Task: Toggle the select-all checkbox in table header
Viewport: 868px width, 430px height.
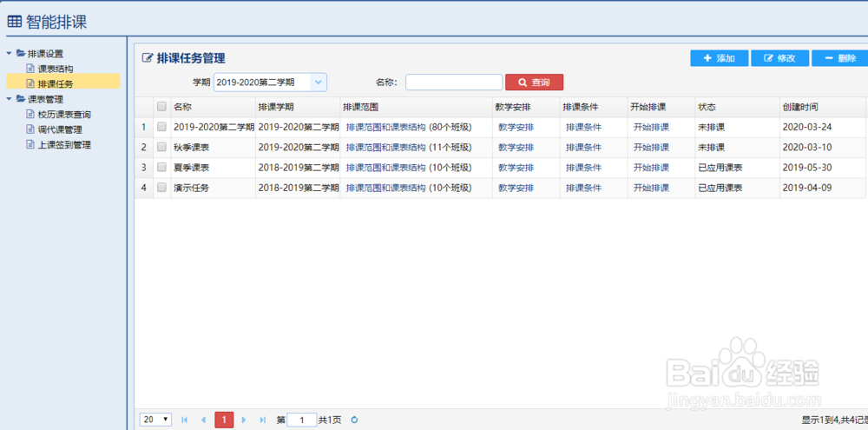Action: click(x=161, y=106)
